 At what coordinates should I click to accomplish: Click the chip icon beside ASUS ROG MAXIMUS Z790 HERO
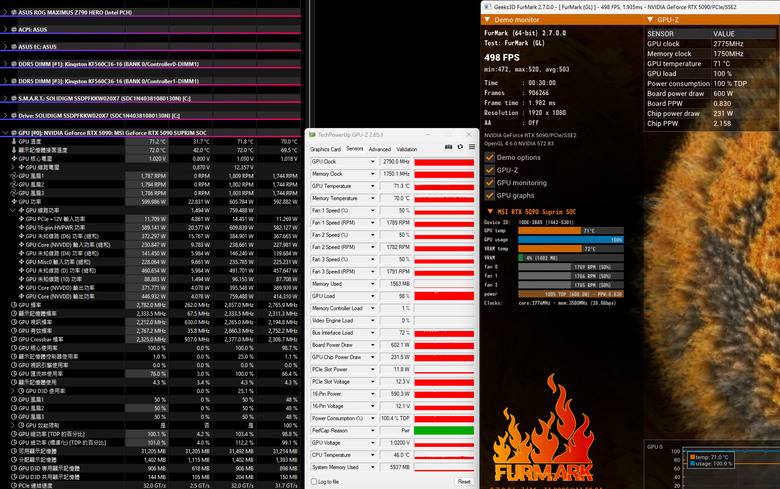(x=14, y=12)
